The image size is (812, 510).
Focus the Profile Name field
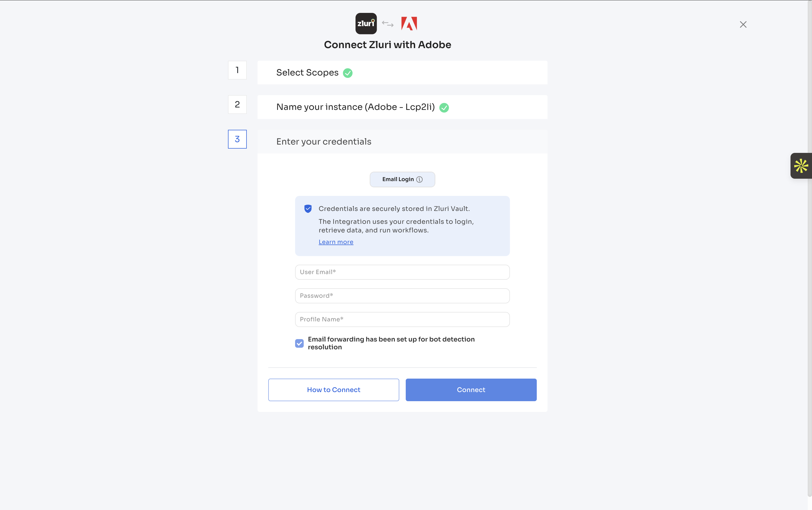tap(402, 319)
